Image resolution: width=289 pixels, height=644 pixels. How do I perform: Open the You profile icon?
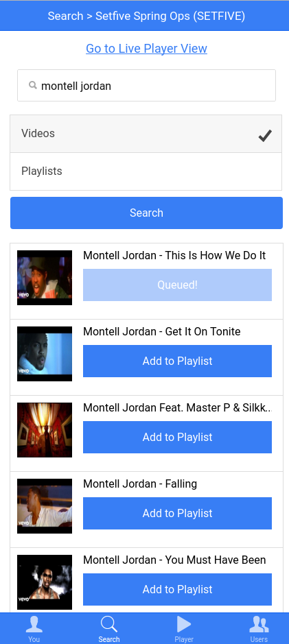point(34,624)
